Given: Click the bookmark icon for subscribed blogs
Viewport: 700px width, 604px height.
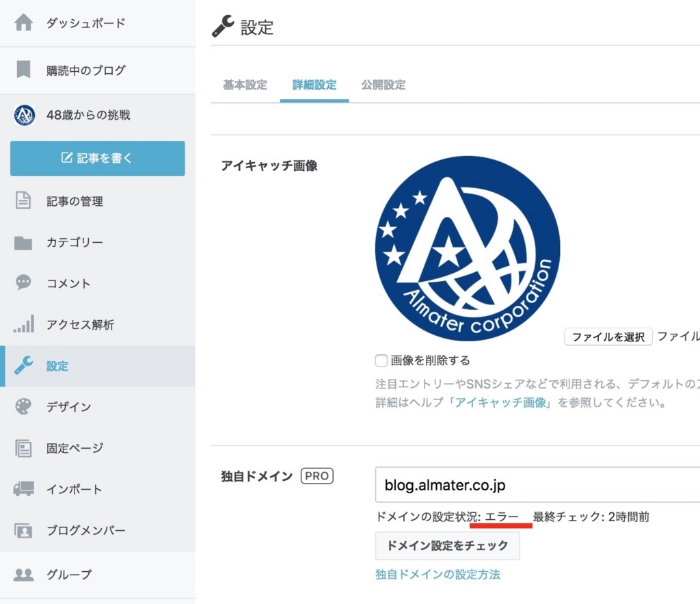Looking at the screenshot, I should (23, 70).
